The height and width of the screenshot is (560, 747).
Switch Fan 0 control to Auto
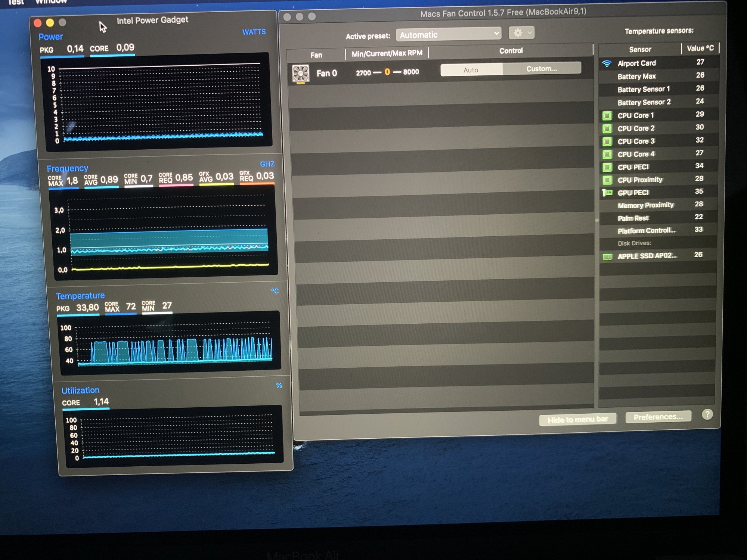[x=471, y=70]
